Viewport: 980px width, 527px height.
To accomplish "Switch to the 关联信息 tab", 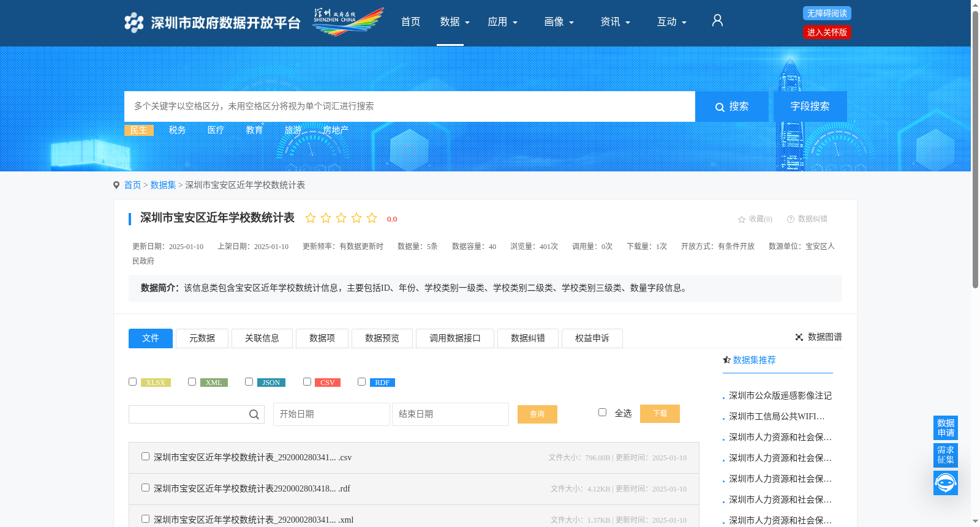I will click(x=262, y=338).
